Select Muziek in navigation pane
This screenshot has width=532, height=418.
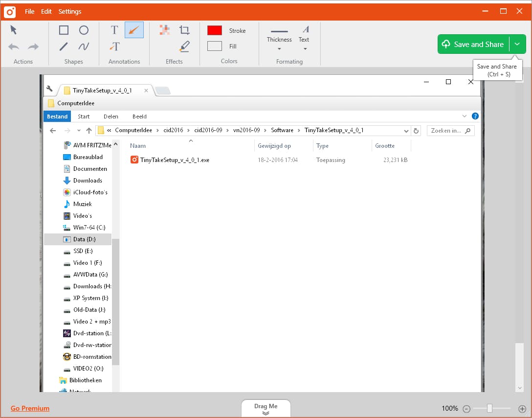pos(78,204)
